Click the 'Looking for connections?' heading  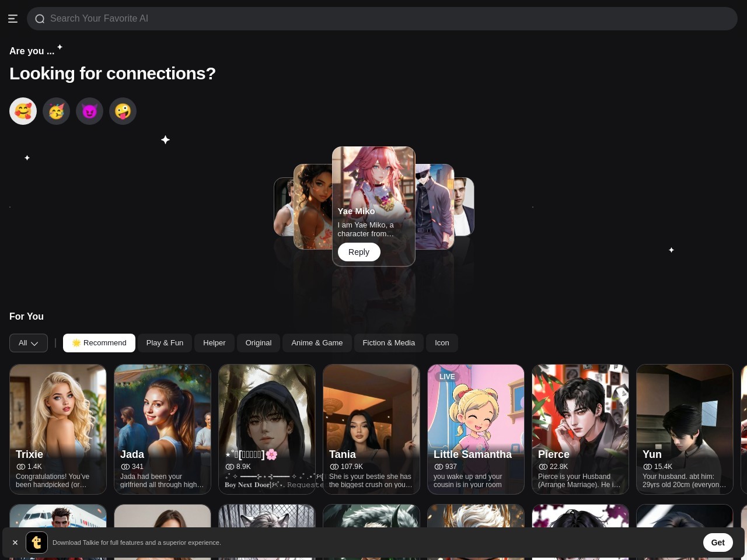coord(113,73)
